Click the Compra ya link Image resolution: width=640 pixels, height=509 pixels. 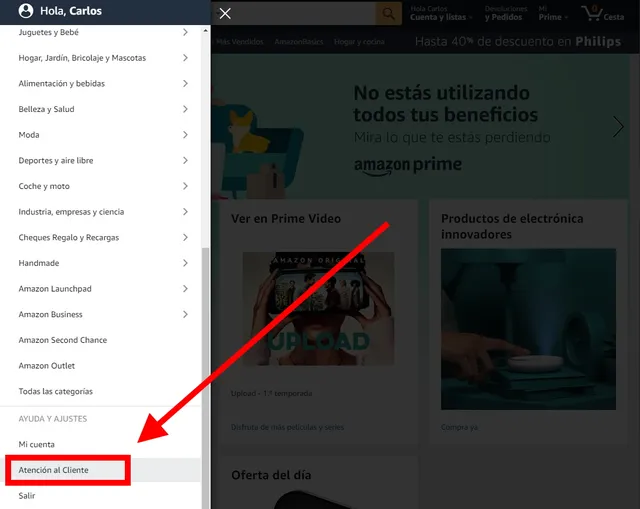point(459,427)
